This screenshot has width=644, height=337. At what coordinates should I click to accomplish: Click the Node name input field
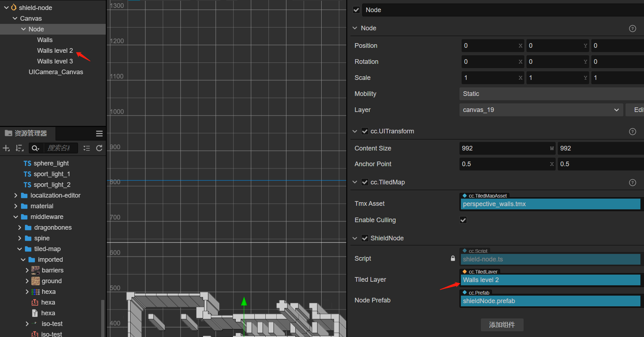coord(503,10)
